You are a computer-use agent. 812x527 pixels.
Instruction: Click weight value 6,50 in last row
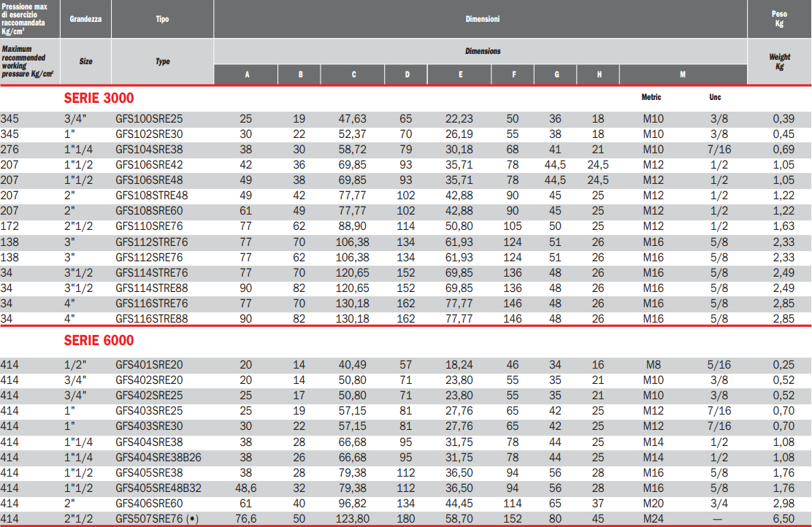(784, 518)
